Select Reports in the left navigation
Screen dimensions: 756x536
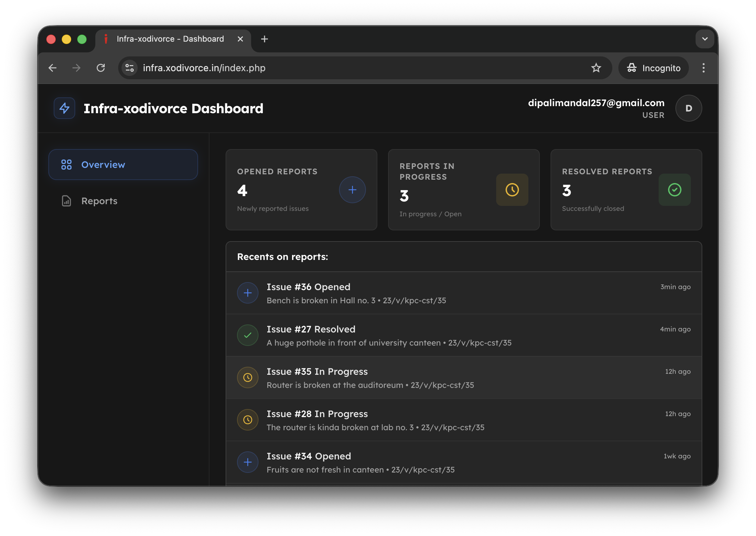pos(99,200)
